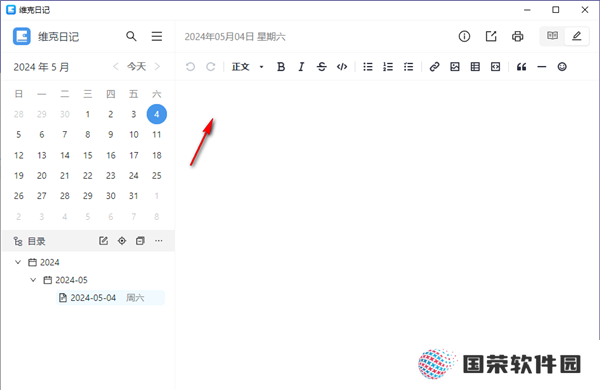Open the emoji picker
The height and width of the screenshot is (390, 600).
tap(562, 67)
